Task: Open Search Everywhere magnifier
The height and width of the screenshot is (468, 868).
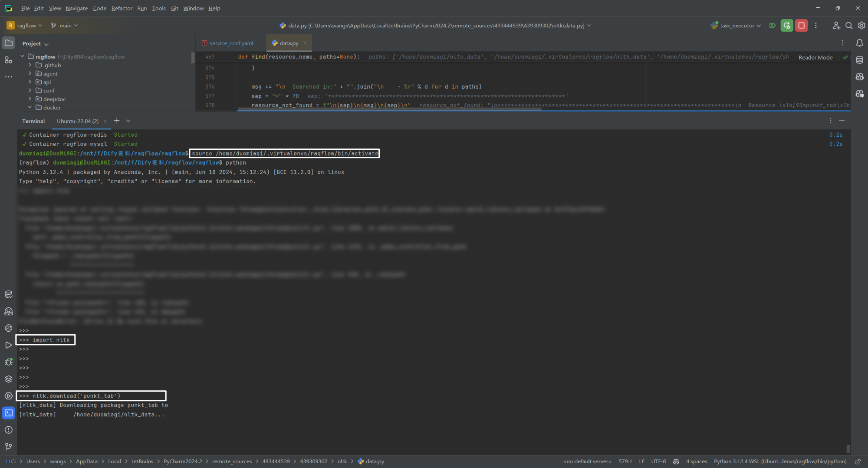Action: (x=849, y=26)
